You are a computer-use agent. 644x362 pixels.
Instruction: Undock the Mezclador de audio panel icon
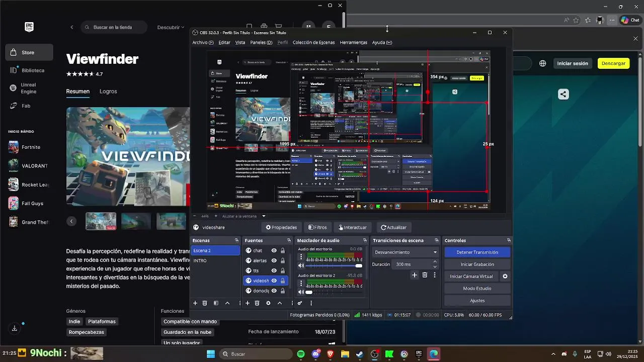(365, 240)
